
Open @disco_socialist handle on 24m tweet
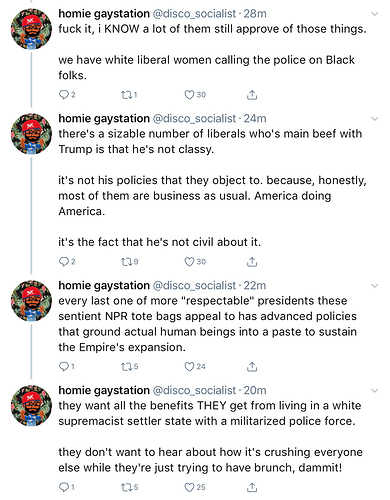194,118
